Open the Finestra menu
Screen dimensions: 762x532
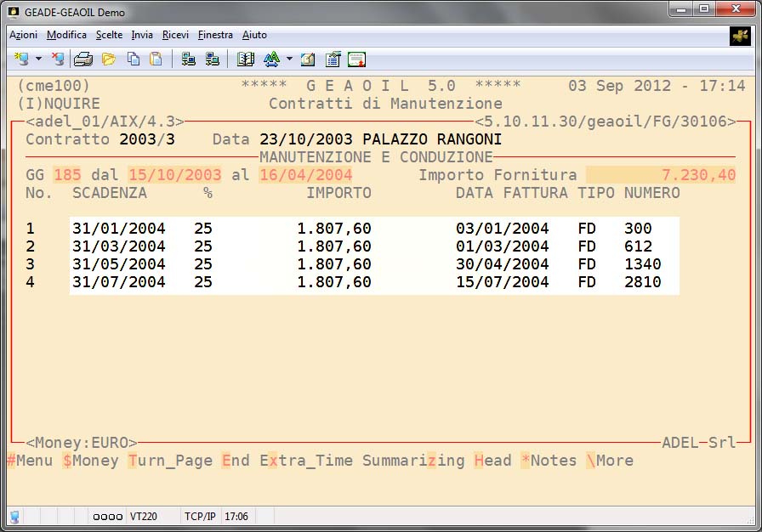215,35
